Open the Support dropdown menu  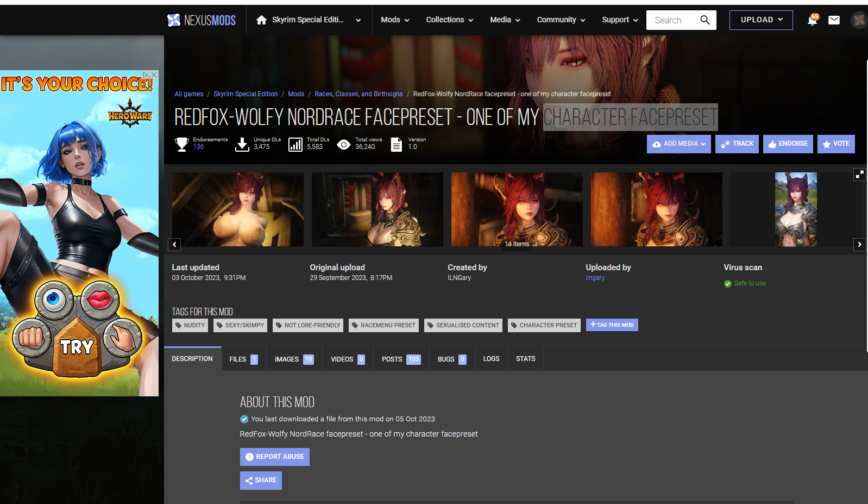coord(620,20)
